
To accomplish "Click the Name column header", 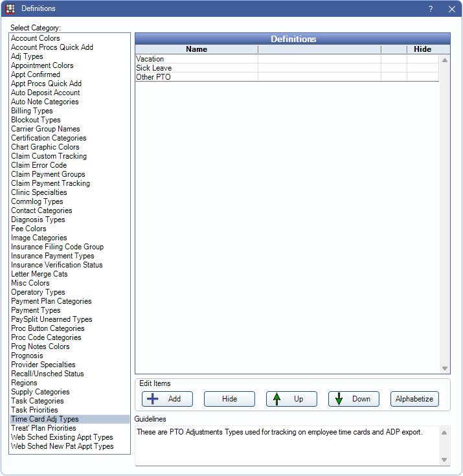I will [x=196, y=49].
